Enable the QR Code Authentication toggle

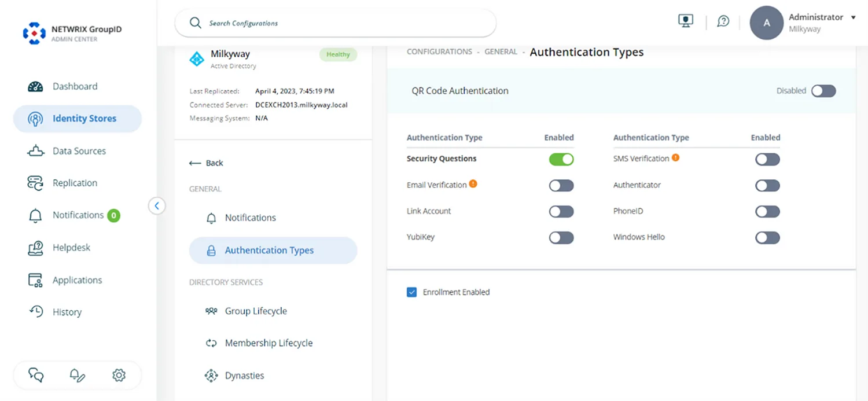pos(823,91)
